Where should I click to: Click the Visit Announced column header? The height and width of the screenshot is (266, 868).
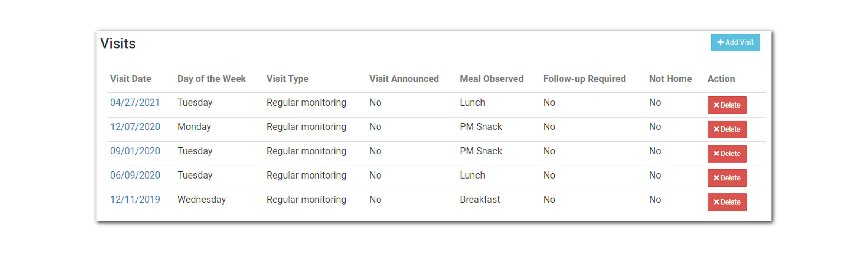click(x=404, y=79)
